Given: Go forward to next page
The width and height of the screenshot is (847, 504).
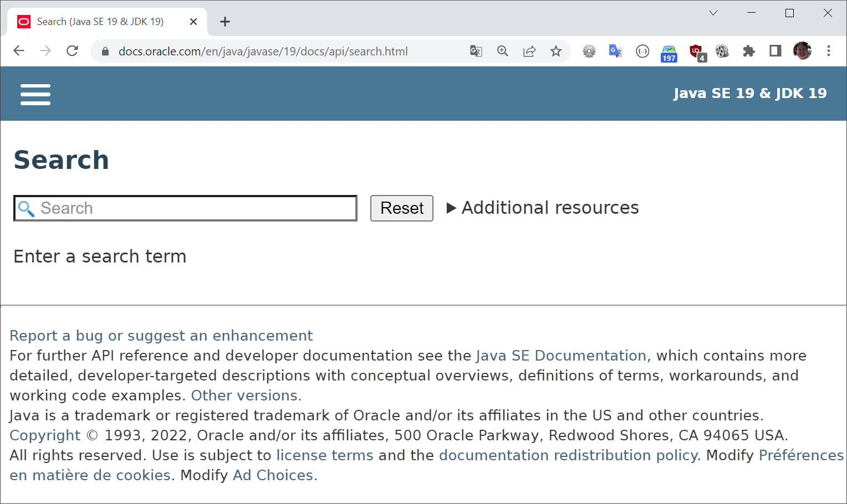Looking at the screenshot, I should (45, 51).
